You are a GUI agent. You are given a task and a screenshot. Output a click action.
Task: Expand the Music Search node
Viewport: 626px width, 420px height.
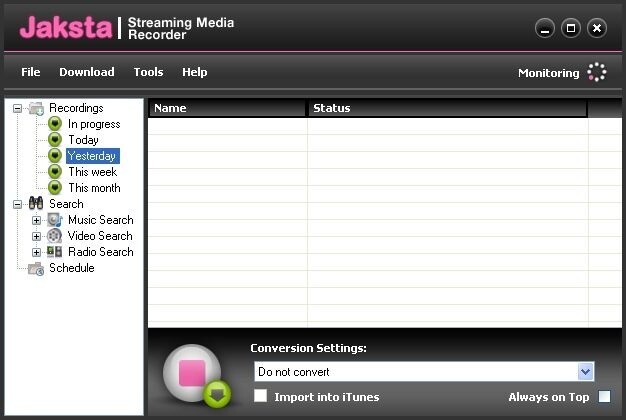click(x=36, y=220)
